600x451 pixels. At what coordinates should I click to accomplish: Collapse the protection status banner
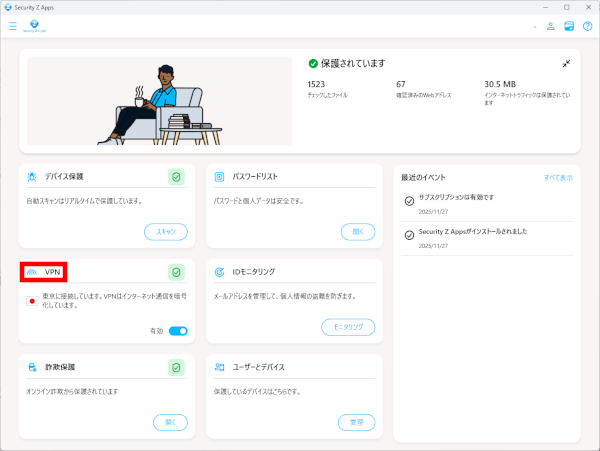pyautogui.click(x=566, y=64)
